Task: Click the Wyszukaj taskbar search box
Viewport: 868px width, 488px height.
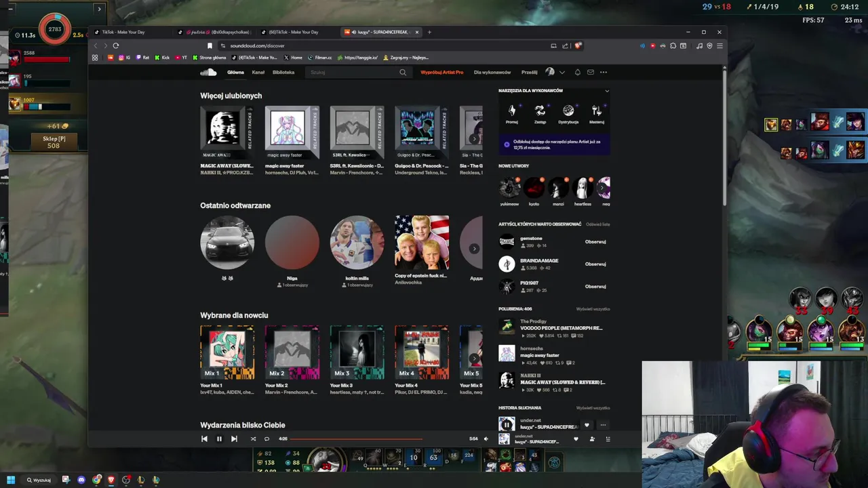Action: pyautogui.click(x=39, y=480)
